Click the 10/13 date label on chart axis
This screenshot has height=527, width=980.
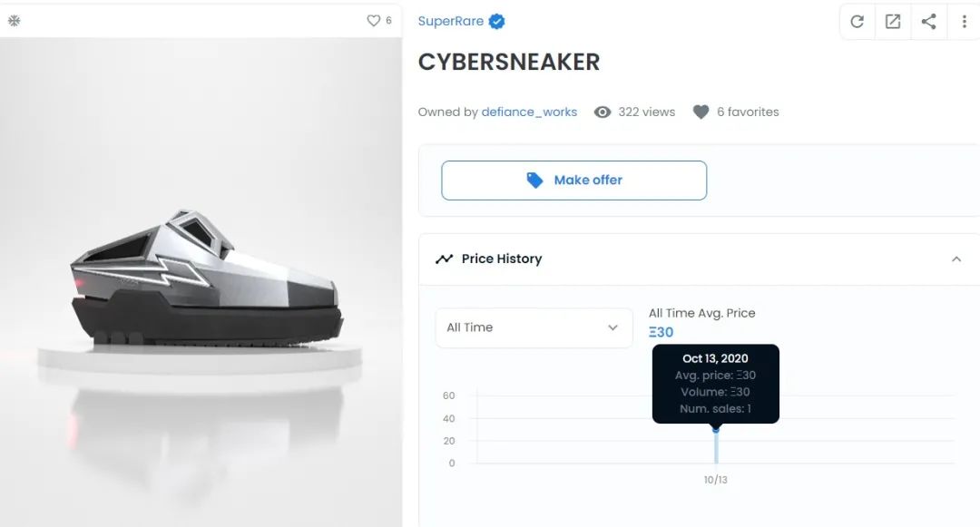716,479
